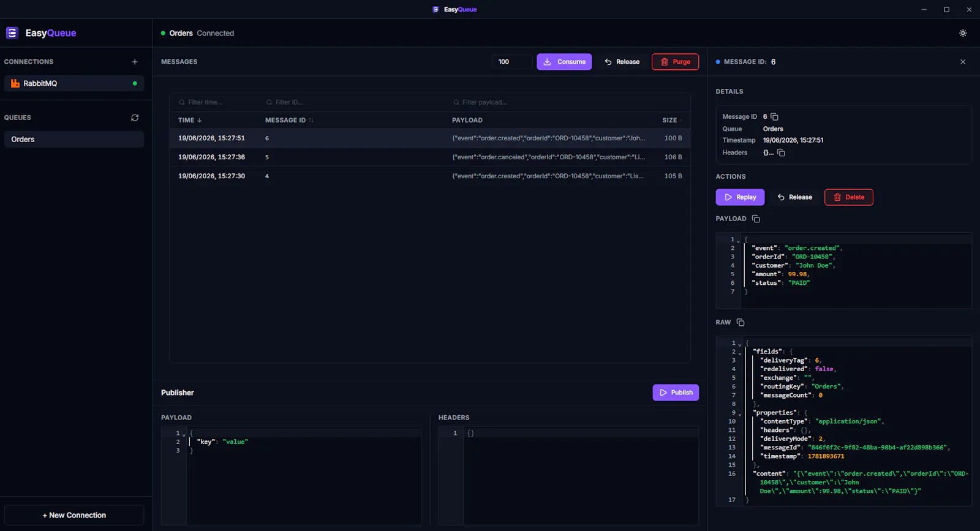Copy the PAYLOAD content in message panel
This screenshot has width=980, height=531.
[x=756, y=219]
